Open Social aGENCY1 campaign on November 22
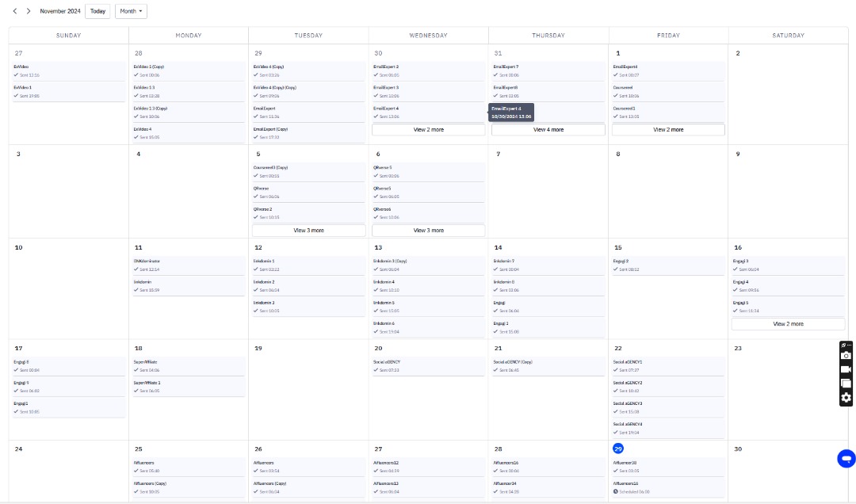 (x=668, y=366)
